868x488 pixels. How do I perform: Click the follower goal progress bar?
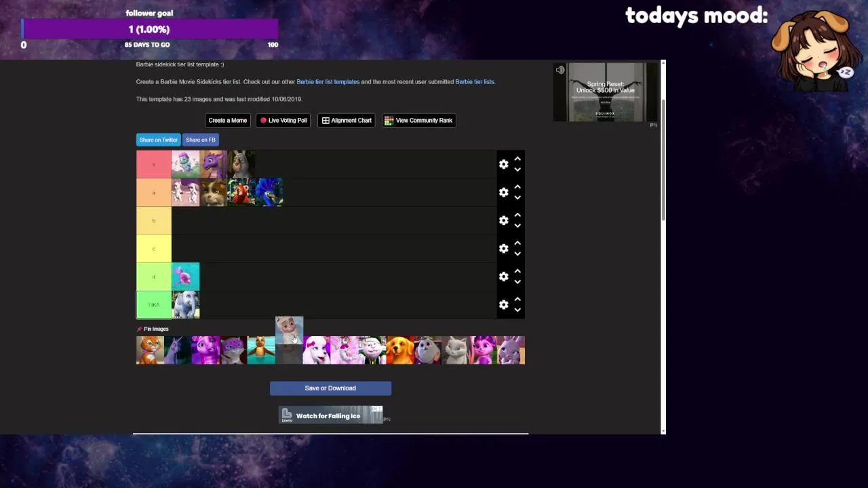pos(151,29)
